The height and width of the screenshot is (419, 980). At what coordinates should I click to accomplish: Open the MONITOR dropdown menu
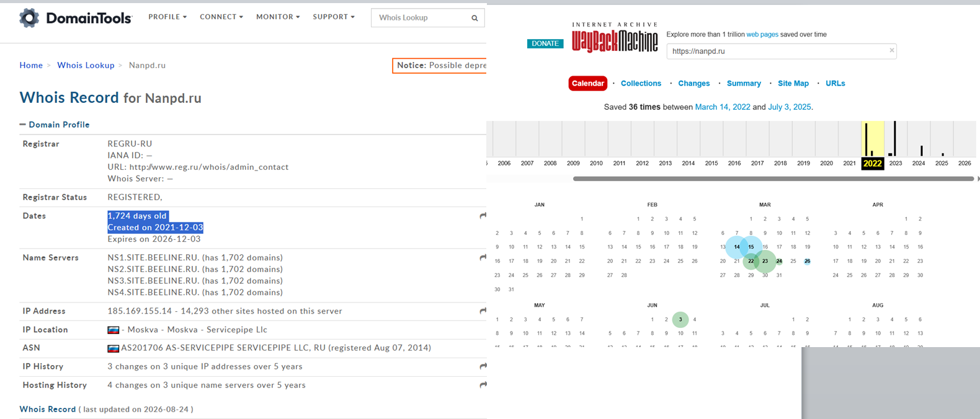(x=278, y=17)
